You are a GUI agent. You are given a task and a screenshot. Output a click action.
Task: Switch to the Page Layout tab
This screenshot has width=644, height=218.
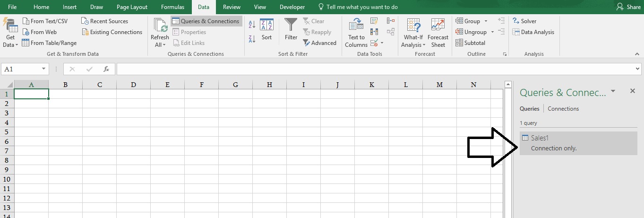click(x=132, y=7)
